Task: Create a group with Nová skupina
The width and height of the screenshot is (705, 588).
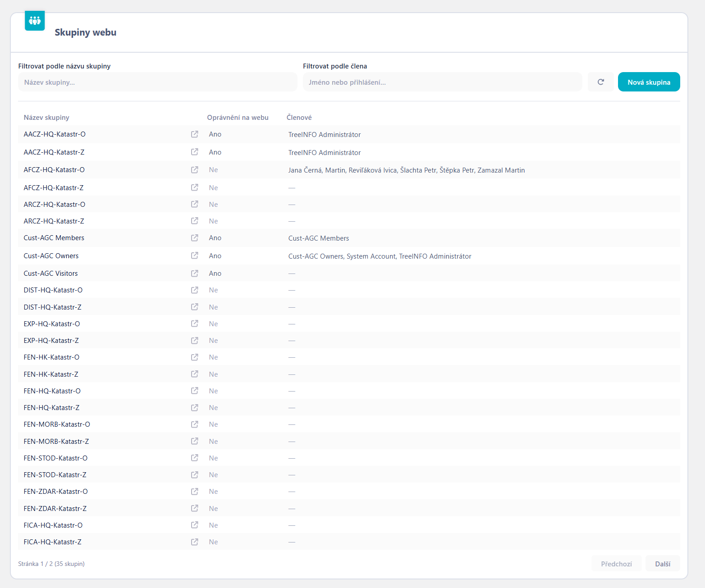Action: click(x=649, y=82)
